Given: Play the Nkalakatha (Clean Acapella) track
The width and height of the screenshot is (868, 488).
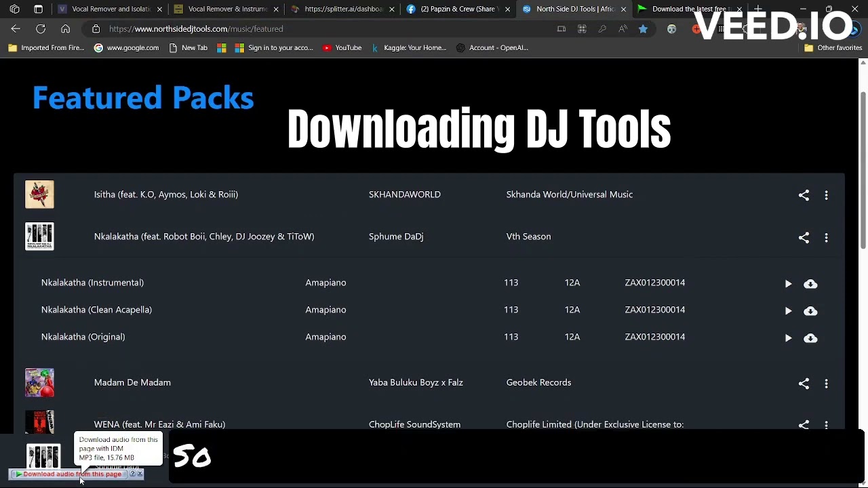Looking at the screenshot, I should 788,311.
